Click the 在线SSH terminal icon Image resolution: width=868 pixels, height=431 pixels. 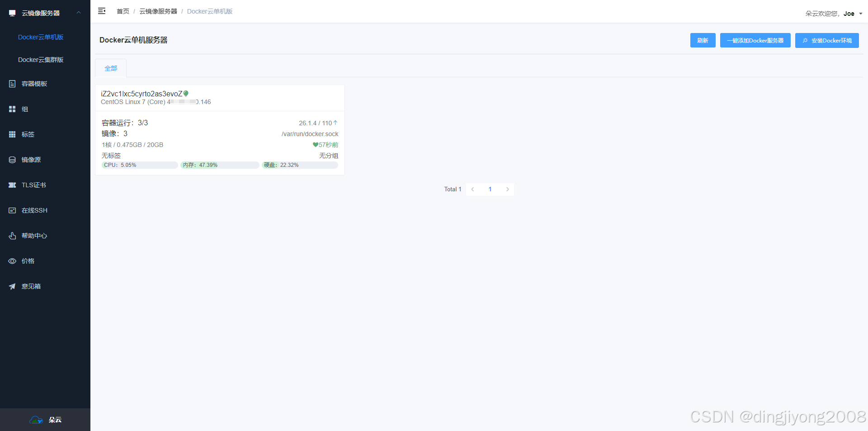pyautogui.click(x=12, y=210)
